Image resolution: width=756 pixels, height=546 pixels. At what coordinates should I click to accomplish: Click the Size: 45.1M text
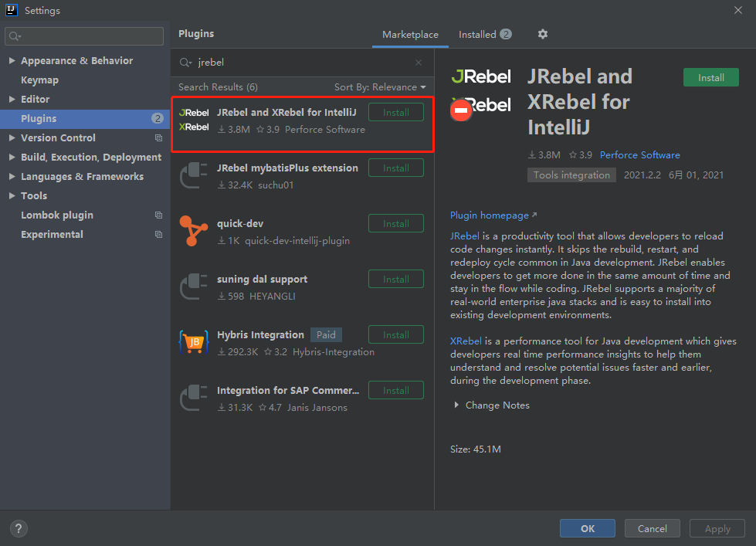pos(476,449)
